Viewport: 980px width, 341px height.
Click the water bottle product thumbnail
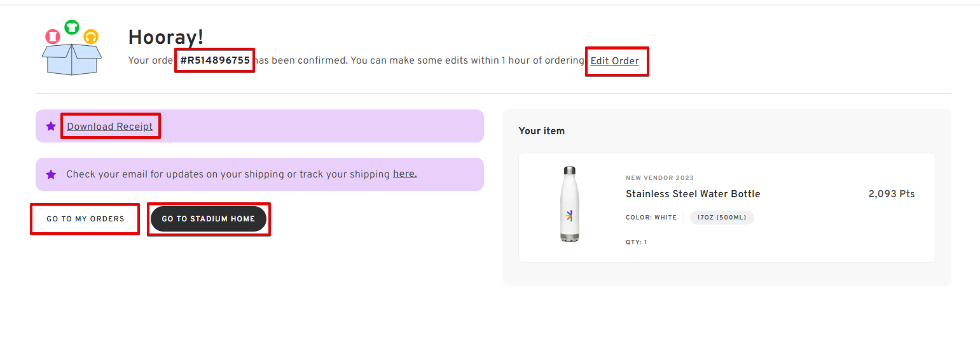569,204
